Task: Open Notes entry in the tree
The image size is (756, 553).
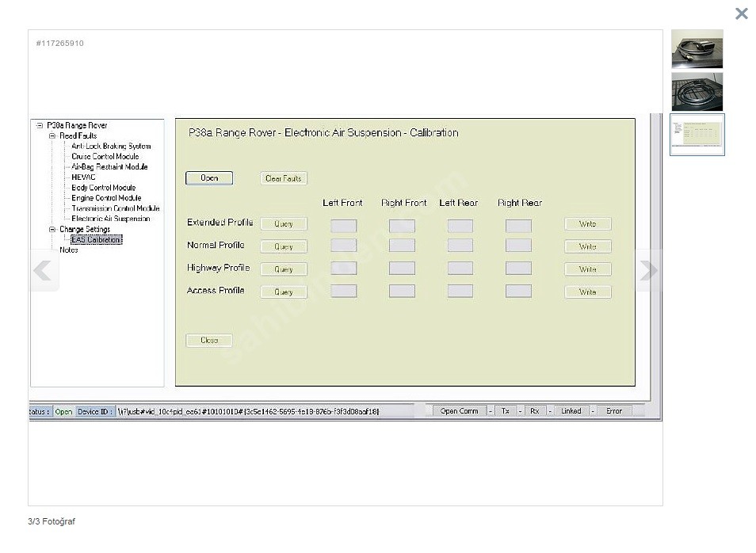Action: click(x=69, y=250)
